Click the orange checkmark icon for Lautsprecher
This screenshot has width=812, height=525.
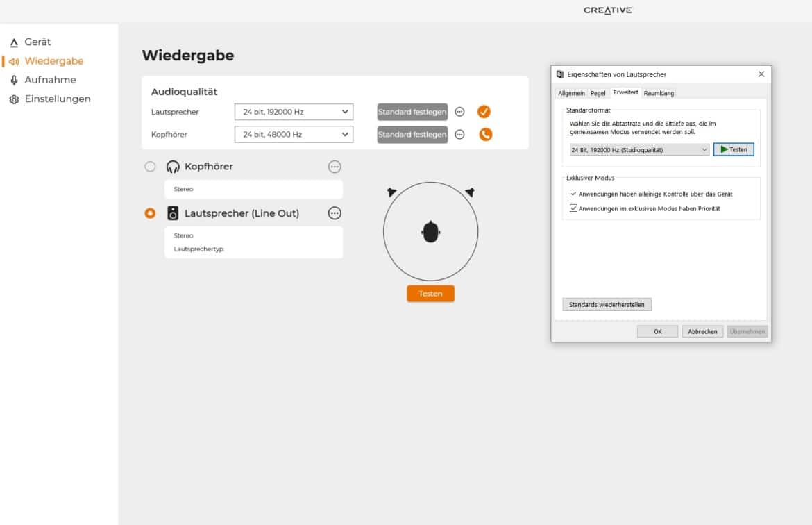(x=484, y=111)
